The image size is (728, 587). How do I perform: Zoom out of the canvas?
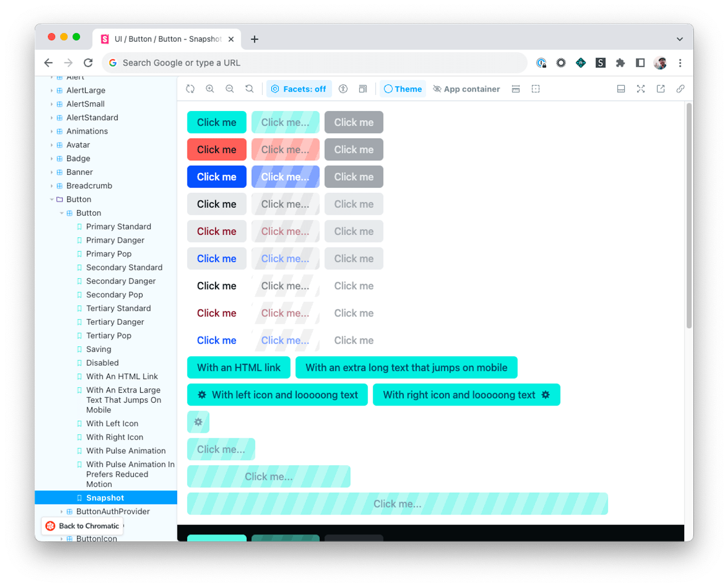click(230, 89)
